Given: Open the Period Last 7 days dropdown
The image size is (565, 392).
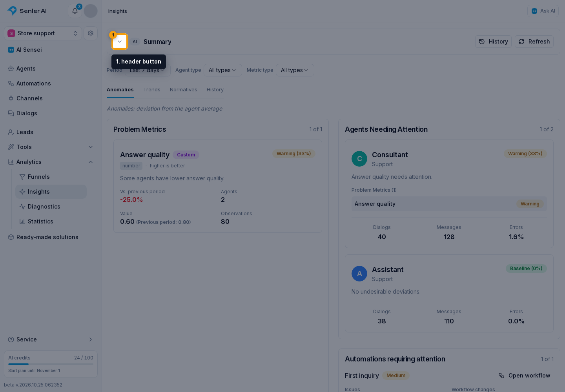Looking at the screenshot, I should [148, 70].
